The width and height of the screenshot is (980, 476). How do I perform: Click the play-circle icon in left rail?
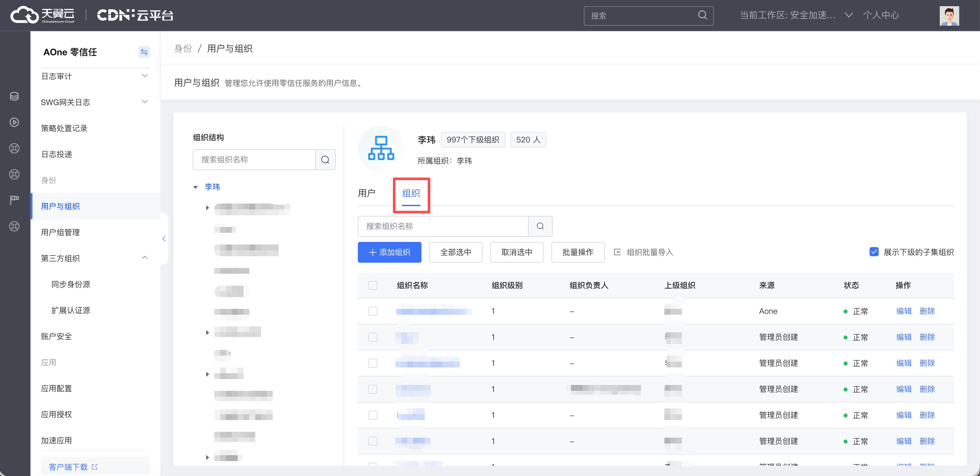click(x=15, y=122)
